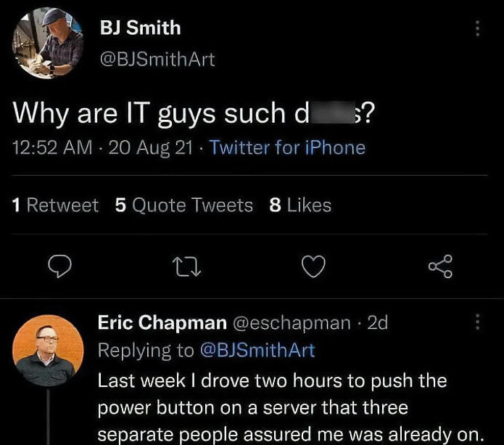The height and width of the screenshot is (445, 504).
Task: Open more options on BJ Smith's tweet
Action: tap(476, 28)
